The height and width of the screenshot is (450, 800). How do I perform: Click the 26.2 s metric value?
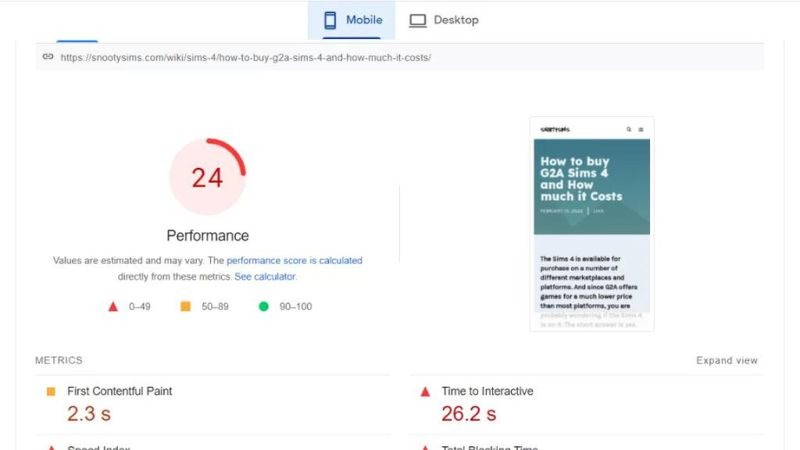pyautogui.click(x=468, y=414)
